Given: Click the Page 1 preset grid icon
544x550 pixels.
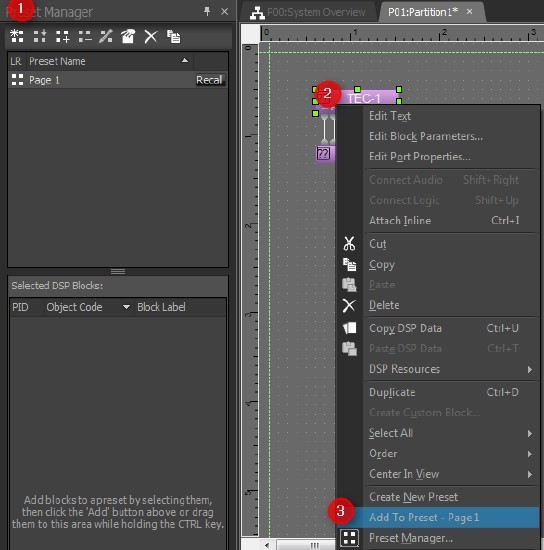Looking at the screenshot, I should [x=17, y=80].
